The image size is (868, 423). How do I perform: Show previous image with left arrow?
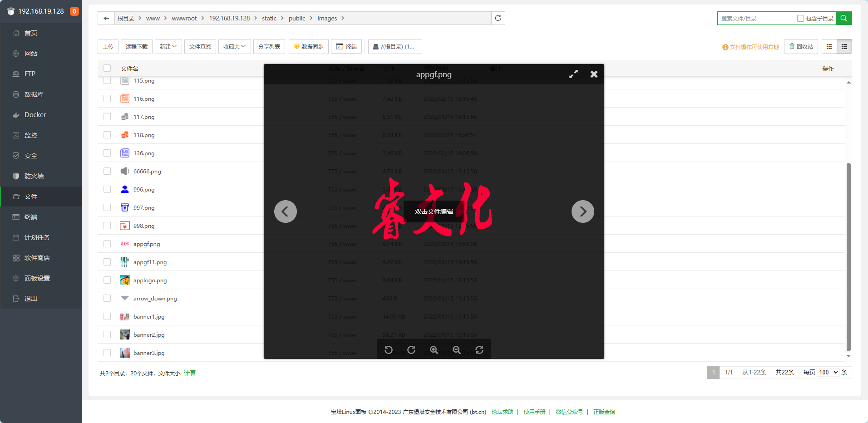286,211
